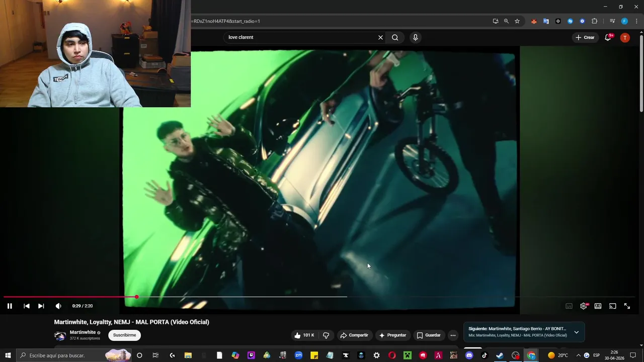Open the Chrome extensions puzzle menu
The image size is (644, 362).
click(594, 21)
